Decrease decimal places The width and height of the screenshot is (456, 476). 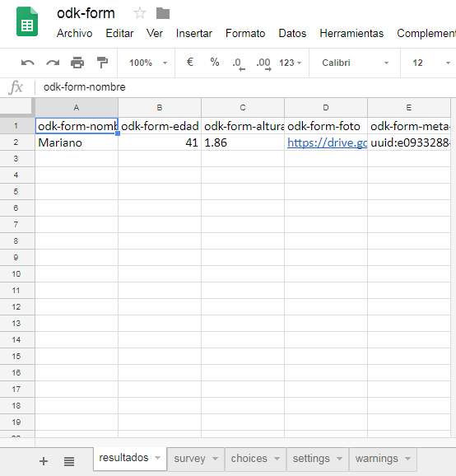[239, 63]
